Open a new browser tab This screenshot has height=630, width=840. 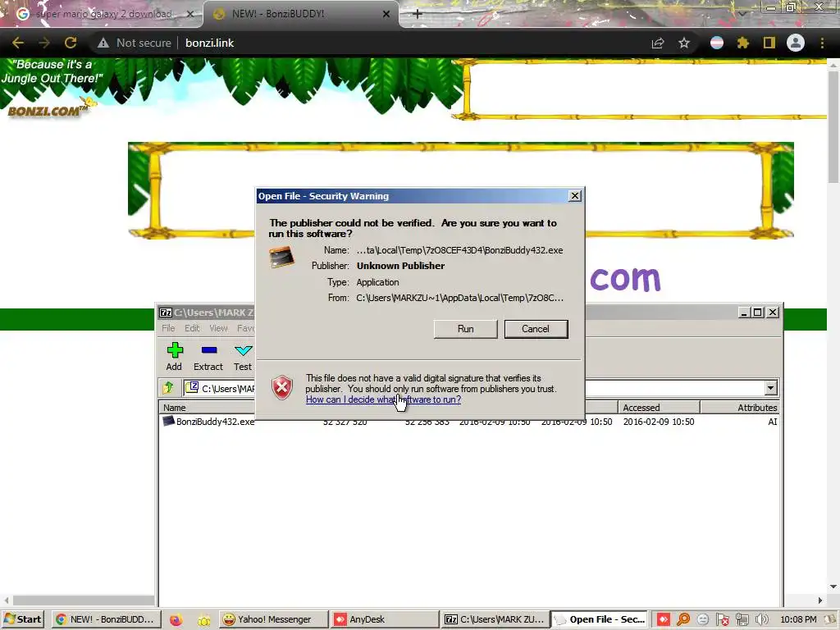[x=418, y=15]
